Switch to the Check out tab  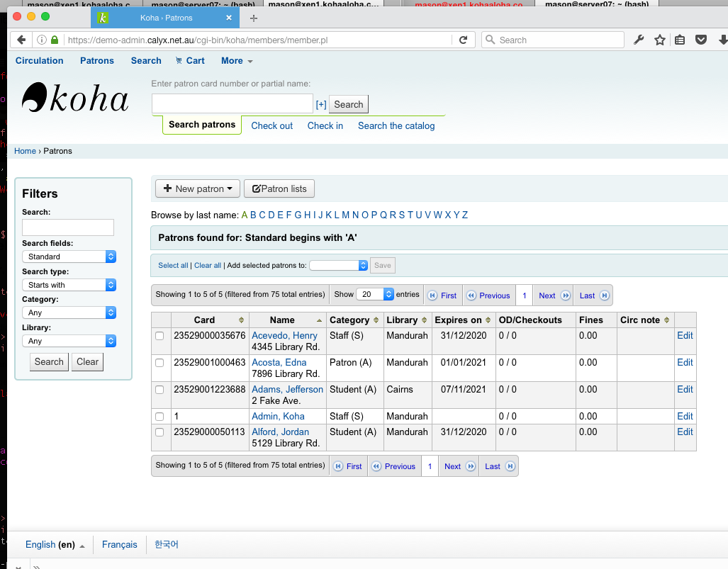click(x=271, y=125)
